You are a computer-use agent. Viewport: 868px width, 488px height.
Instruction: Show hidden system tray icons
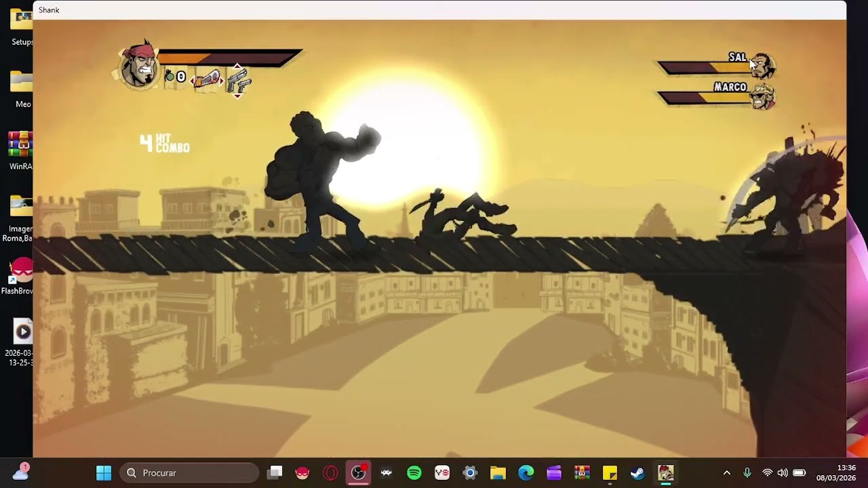point(727,473)
